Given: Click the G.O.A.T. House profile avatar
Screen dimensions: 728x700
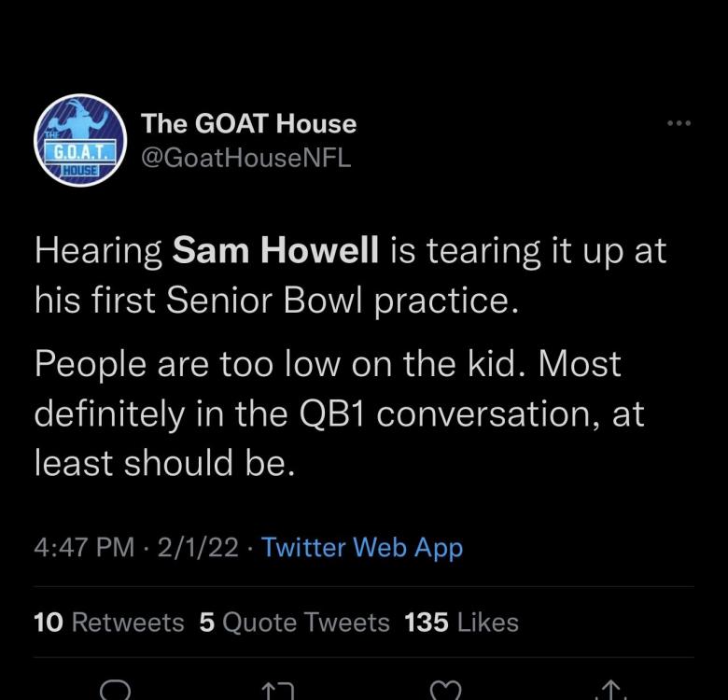Looking at the screenshot, I should [80, 140].
